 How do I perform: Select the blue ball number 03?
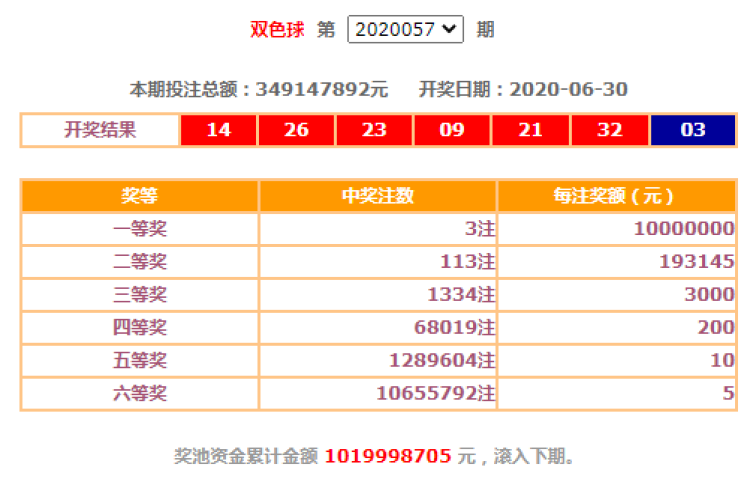[x=692, y=130]
